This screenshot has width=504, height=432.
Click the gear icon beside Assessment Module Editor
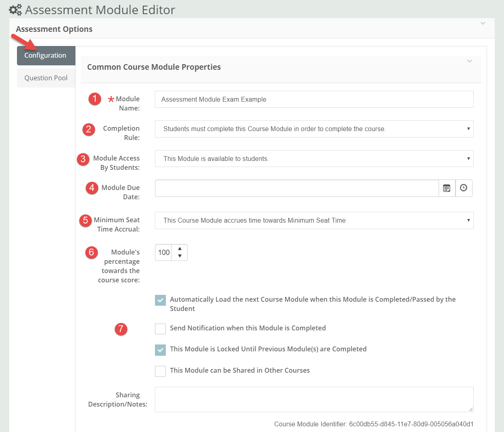pos(14,9)
